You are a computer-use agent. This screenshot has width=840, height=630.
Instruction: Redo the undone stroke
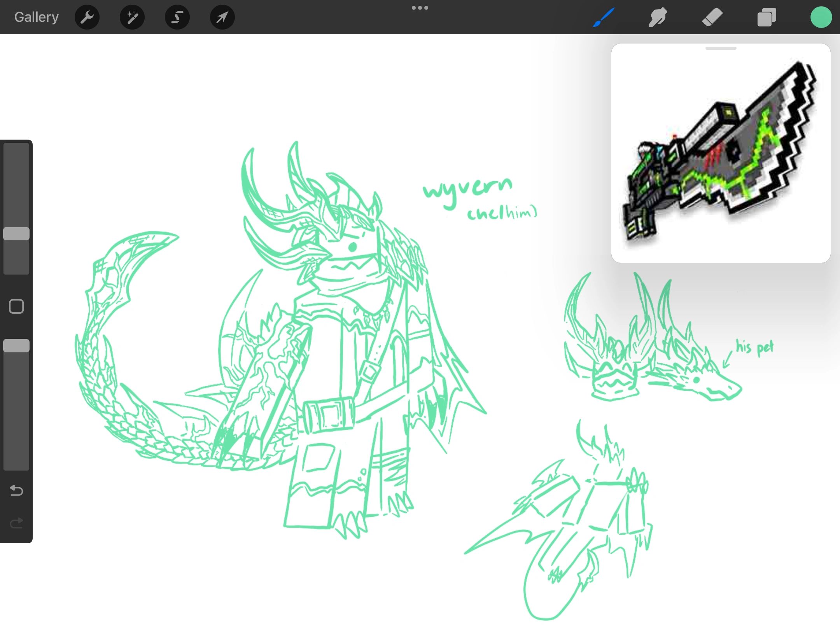16,523
